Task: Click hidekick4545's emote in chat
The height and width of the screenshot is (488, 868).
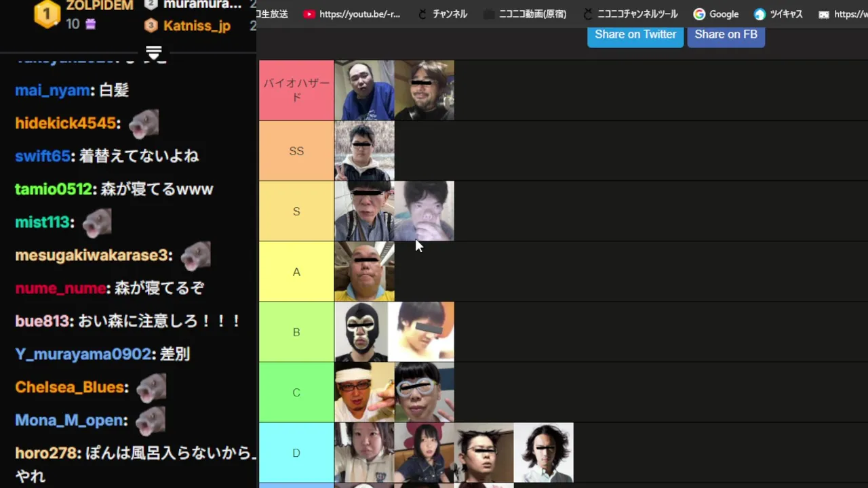Action: click(143, 124)
